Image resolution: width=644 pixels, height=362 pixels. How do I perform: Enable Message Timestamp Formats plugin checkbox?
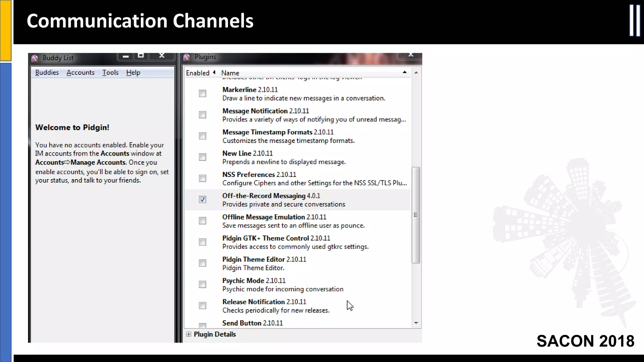203,136
